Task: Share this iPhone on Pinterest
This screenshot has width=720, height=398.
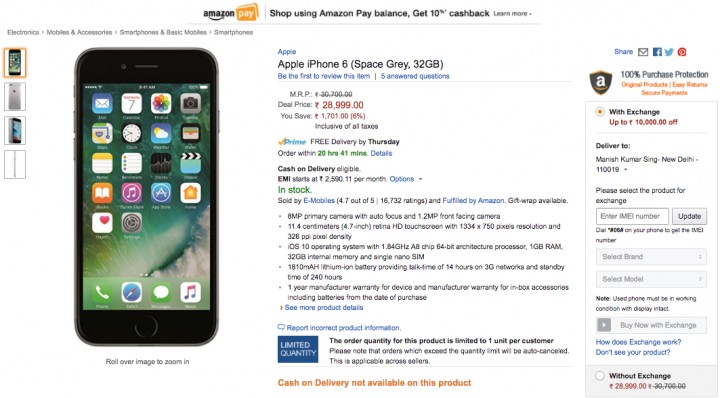Action: pos(682,52)
